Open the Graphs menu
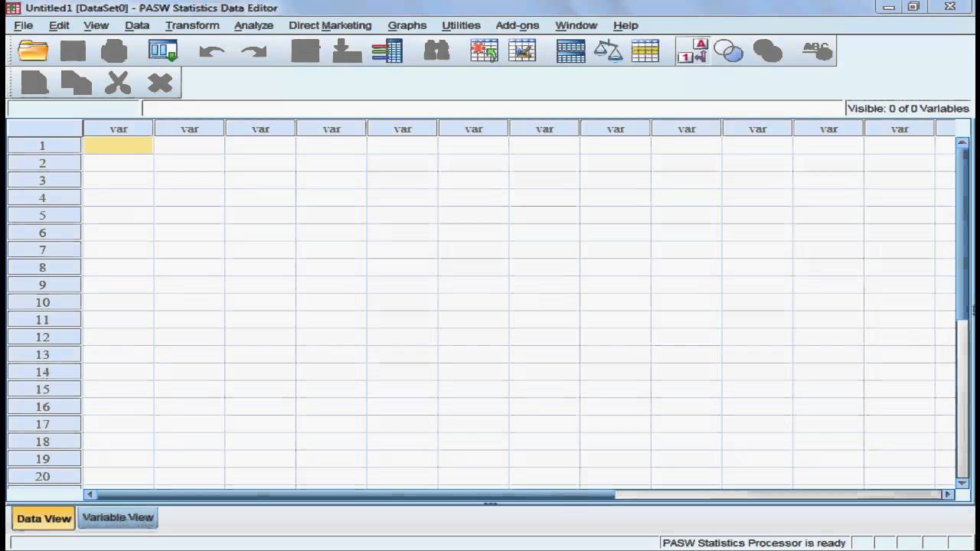The width and height of the screenshot is (980, 551). click(x=407, y=25)
